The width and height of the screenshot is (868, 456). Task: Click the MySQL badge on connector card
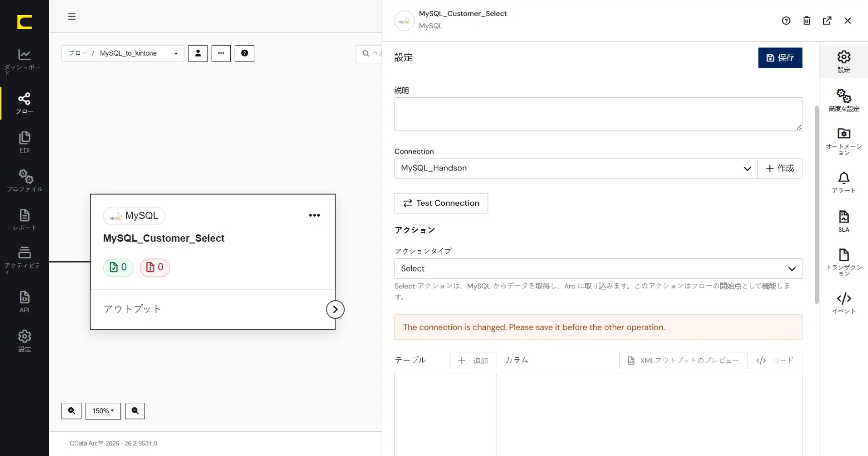[134, 216]
